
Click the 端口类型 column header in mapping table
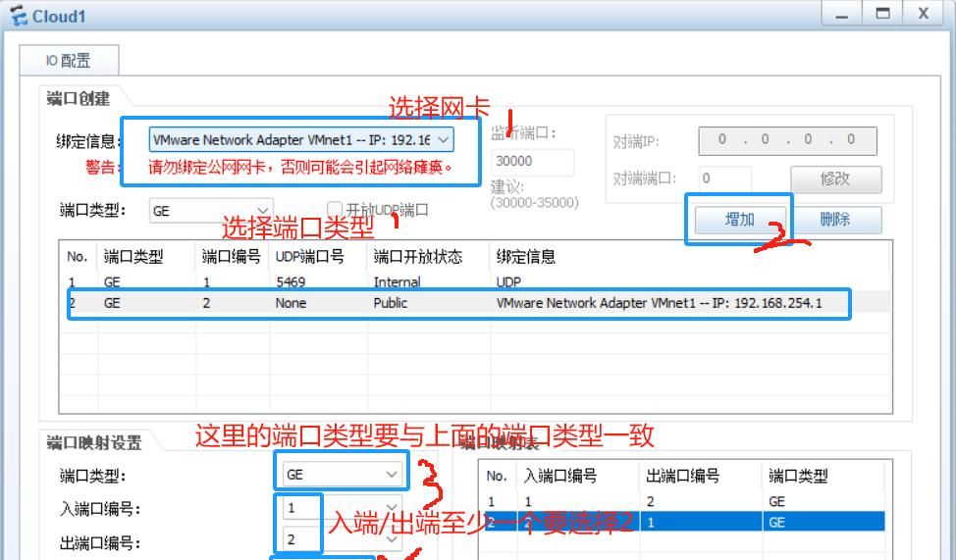[x=797, y=476]
